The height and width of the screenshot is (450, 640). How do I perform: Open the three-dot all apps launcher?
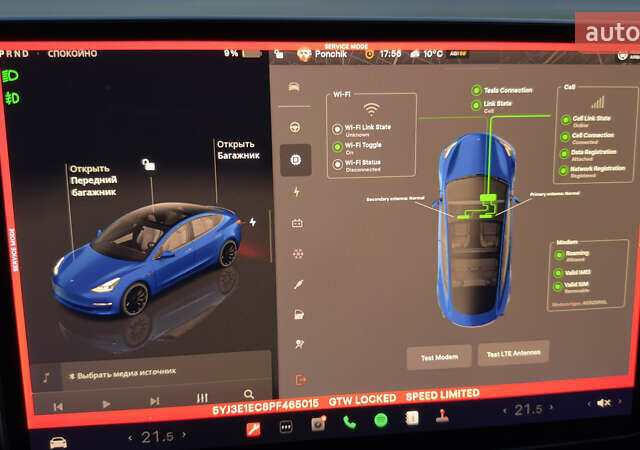coord(286,427)
